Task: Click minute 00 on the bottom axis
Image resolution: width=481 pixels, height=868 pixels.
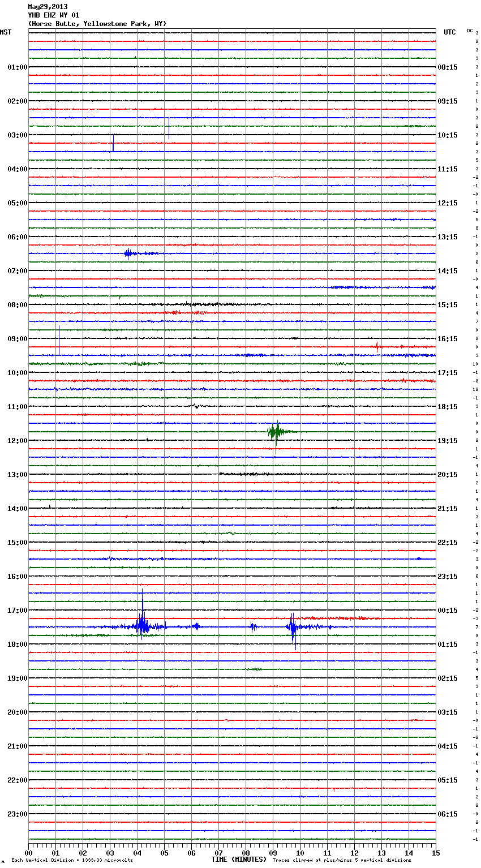Action: tap(28, 853)
